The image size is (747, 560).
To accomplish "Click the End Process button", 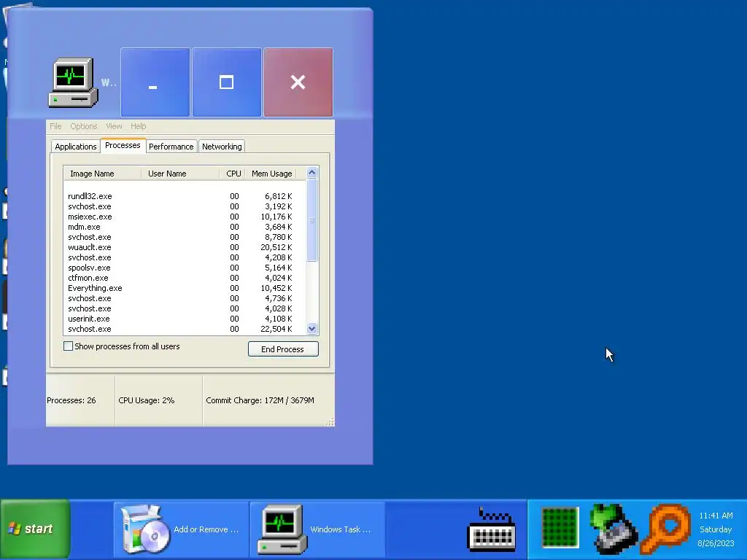I will point(283,349).
